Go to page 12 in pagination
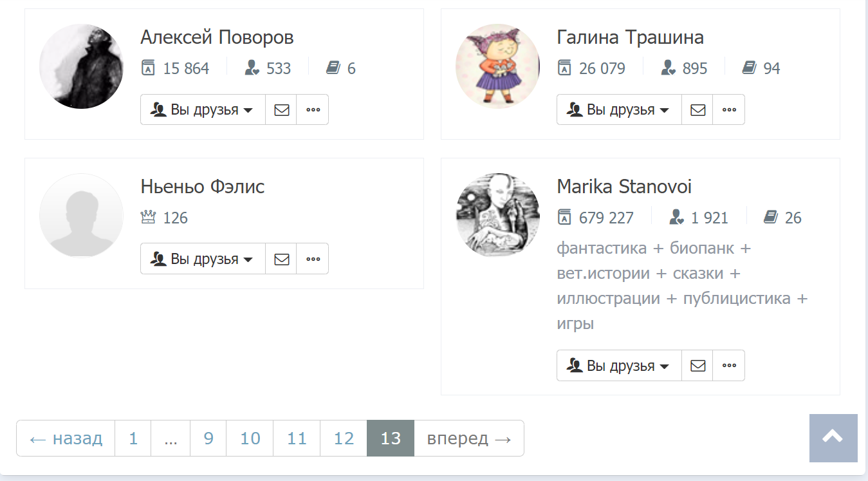The width and height of the screenshot is (868, 481). (x=344, y=439)
